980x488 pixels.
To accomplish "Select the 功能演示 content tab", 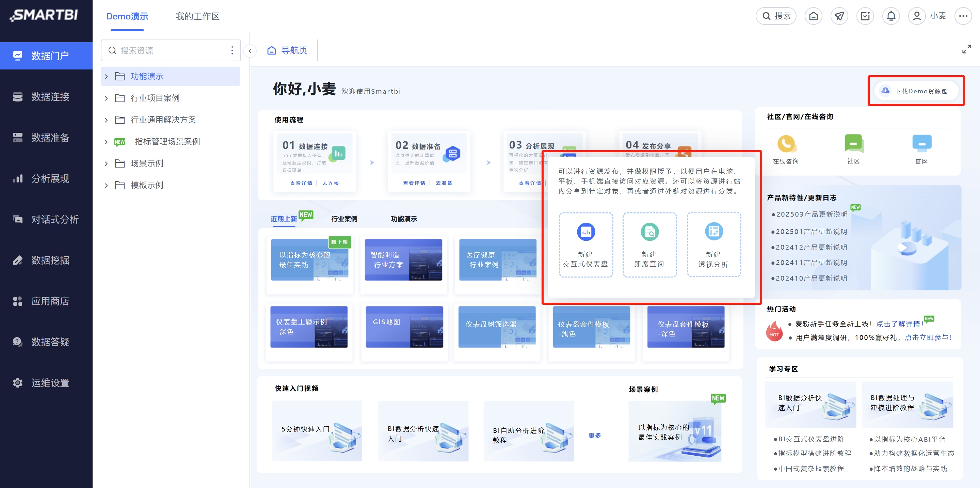I will (404, 219).
